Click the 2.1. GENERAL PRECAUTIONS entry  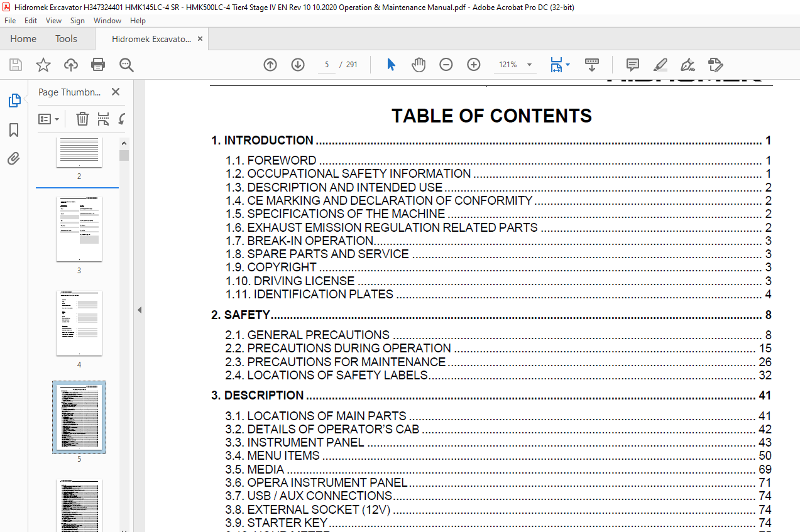[498, 335]
